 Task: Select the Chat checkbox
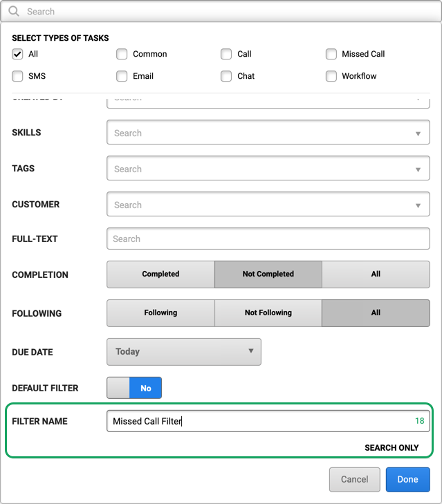coord(226,76)
